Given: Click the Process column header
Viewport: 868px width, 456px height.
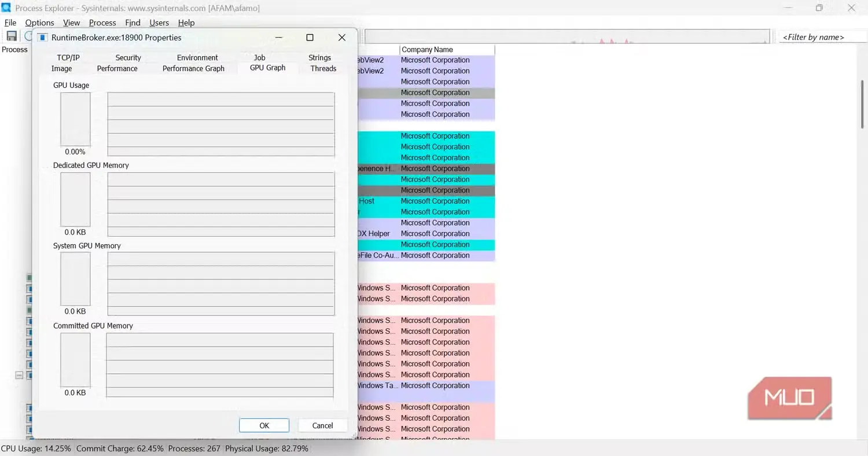Looking at the screenshot, I should tap(14, 49).
